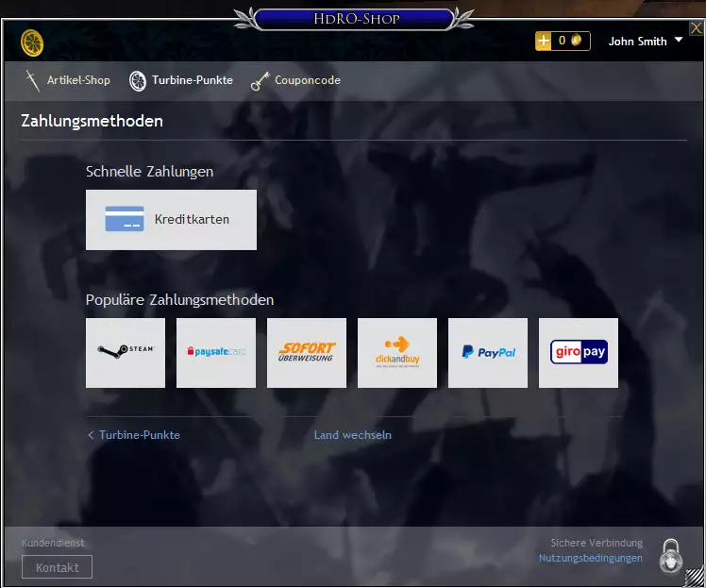Click the zero points balance value

(x=562, y=41)
